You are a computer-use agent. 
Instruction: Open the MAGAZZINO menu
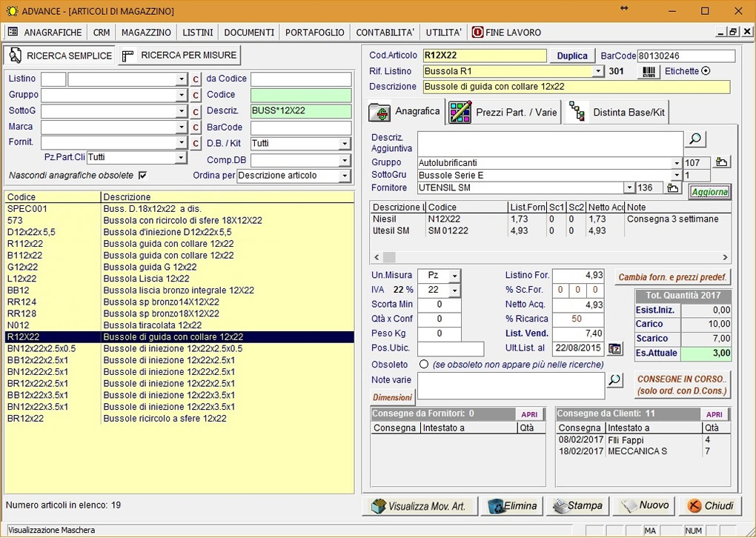(x=146, y=33)
